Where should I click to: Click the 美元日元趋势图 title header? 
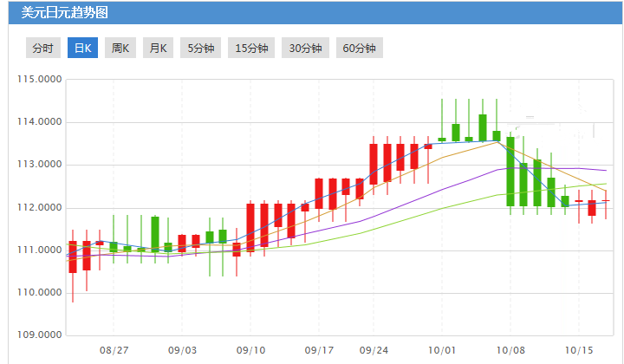[63, 13]
